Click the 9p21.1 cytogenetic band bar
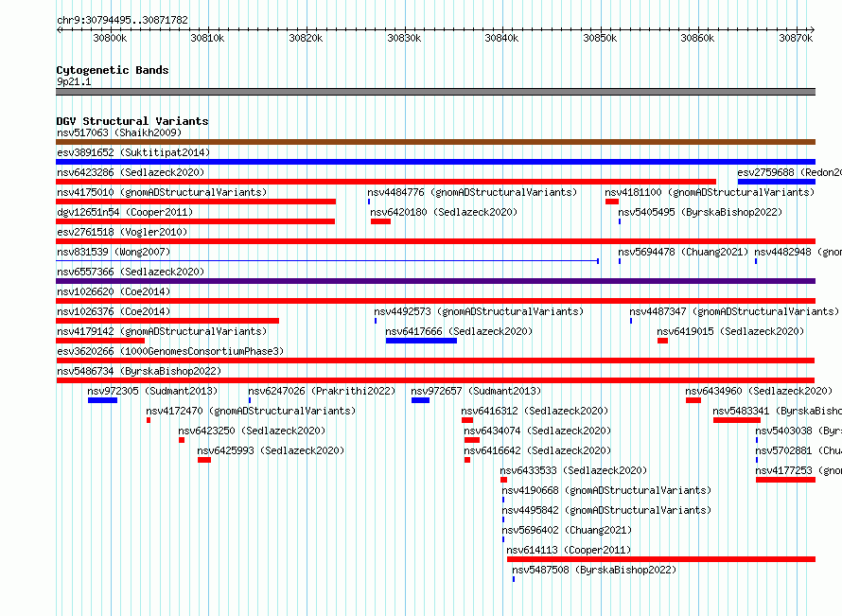Screen dimensions: 842x616 [435, 92]
